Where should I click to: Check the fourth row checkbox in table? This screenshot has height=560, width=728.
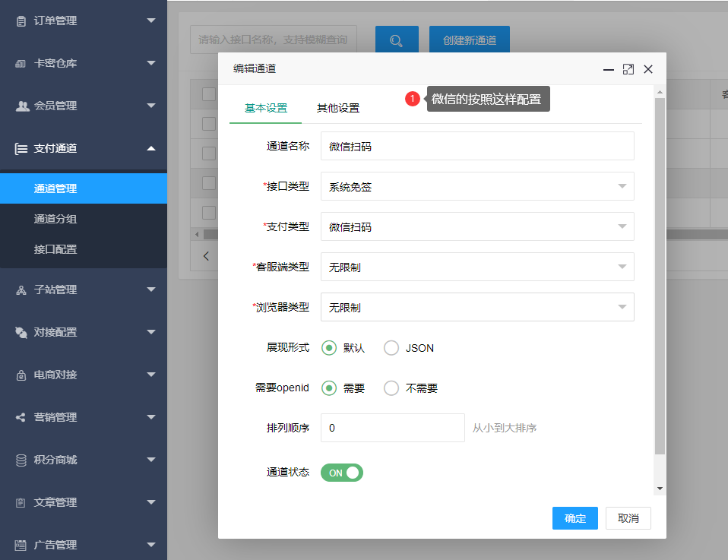tap(209, 213)
